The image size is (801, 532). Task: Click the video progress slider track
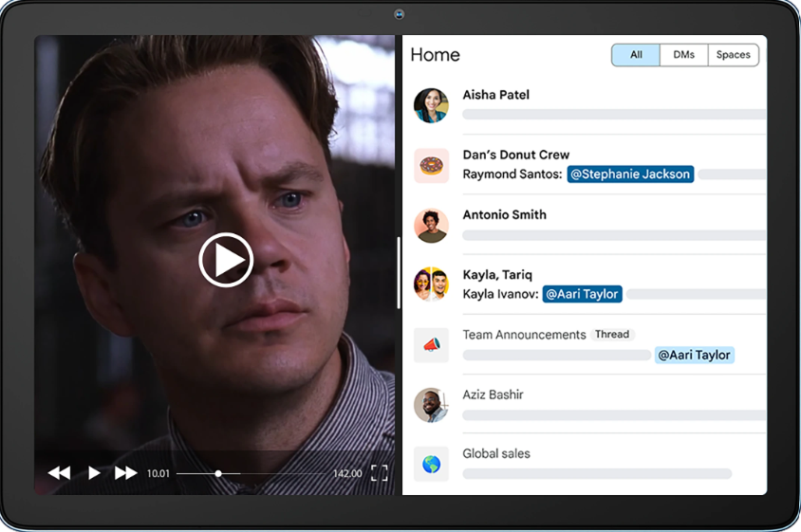[x=251, y=473]
